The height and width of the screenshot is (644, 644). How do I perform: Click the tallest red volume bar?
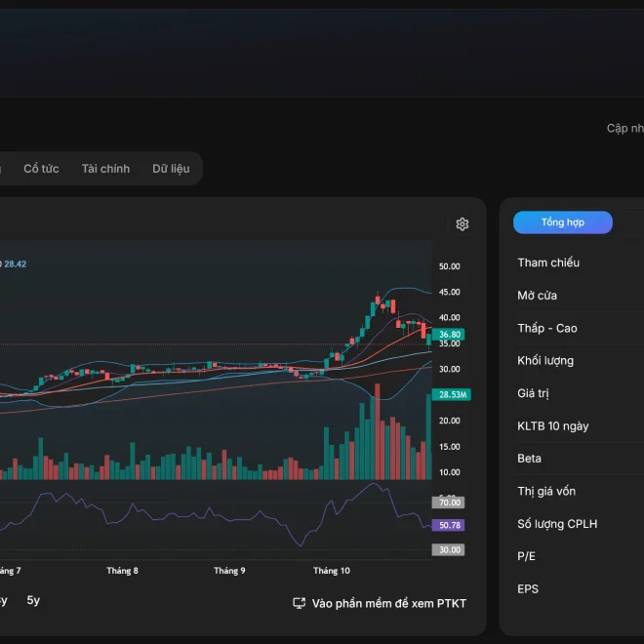[377, 431]
